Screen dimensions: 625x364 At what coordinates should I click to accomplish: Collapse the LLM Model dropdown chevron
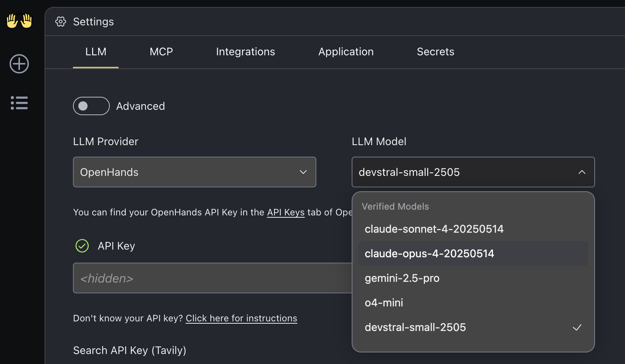click(582, 172)
